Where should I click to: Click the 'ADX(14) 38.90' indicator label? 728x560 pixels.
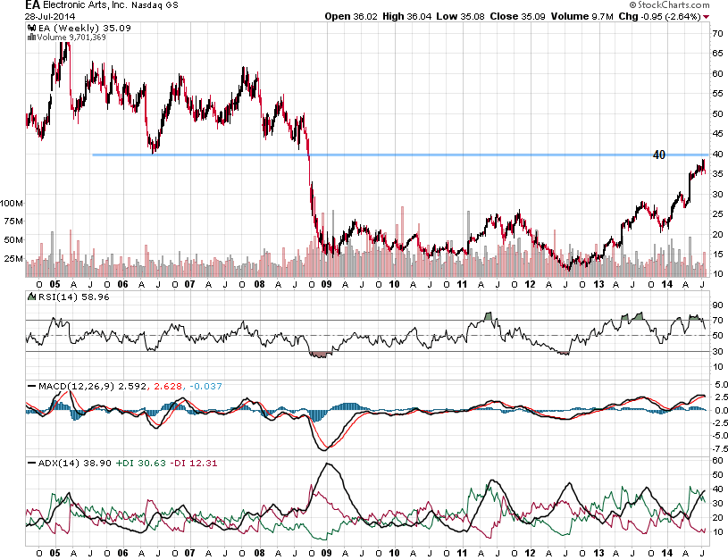click(x=75, y=463)
